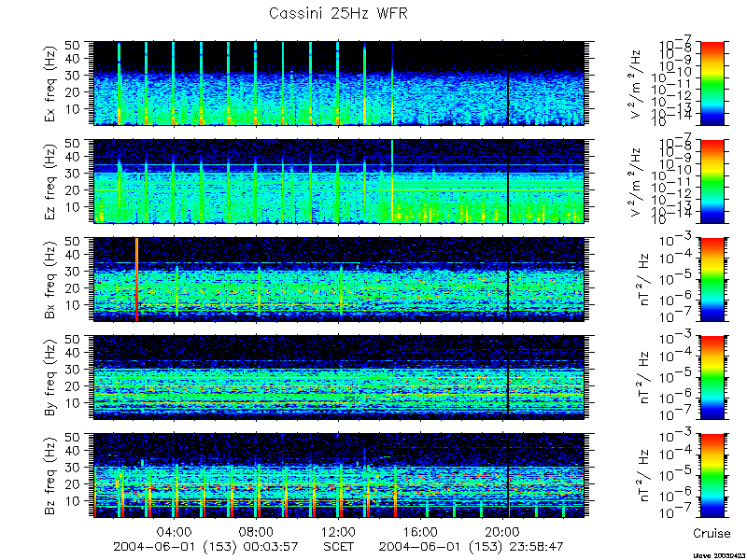
Task: Click the By panel's nT²/Hz unit label
Action: coord(642,377)
